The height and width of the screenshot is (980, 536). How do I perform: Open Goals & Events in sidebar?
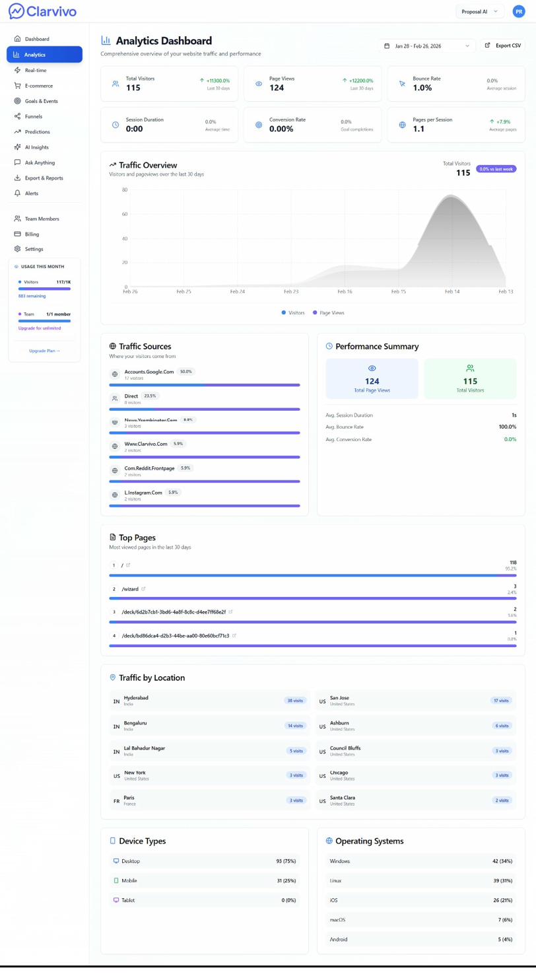click(44, 100)
